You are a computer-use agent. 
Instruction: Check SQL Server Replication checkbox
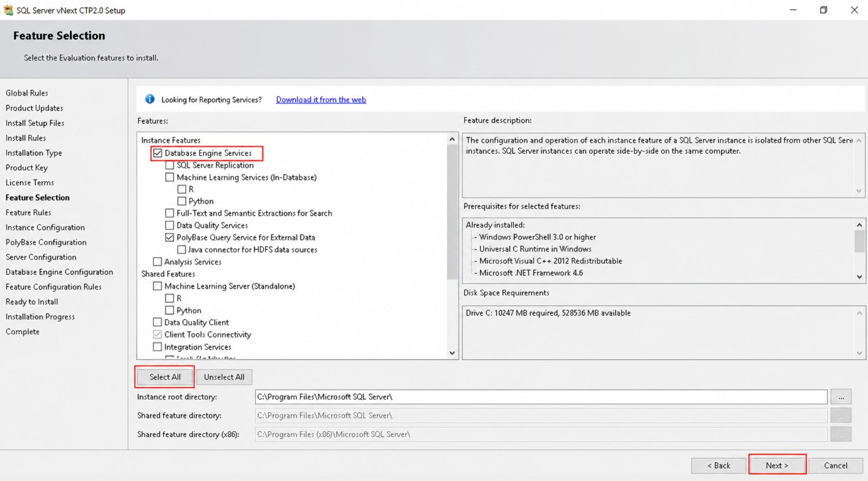[170, 165]
